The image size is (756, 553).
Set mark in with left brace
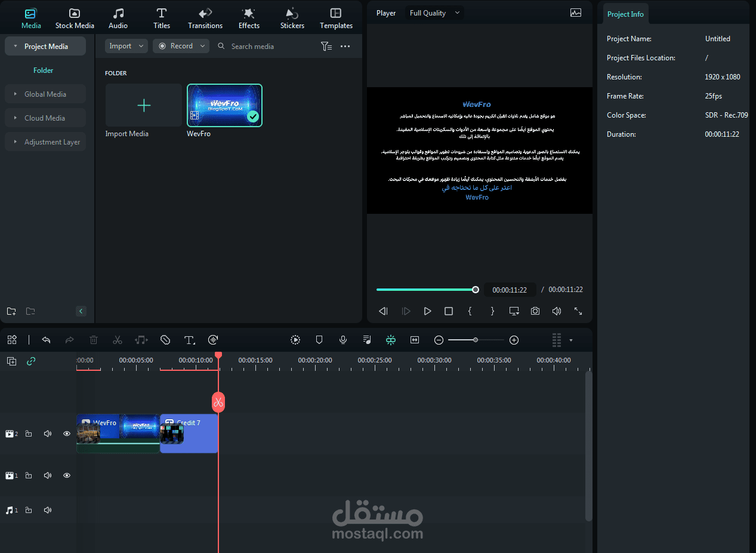(470, 311)
